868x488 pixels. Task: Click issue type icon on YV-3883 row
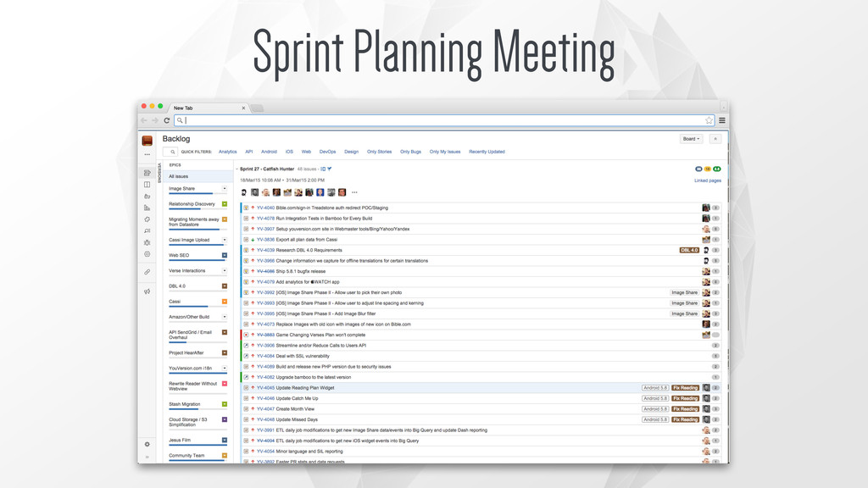[x=247, y=335]
